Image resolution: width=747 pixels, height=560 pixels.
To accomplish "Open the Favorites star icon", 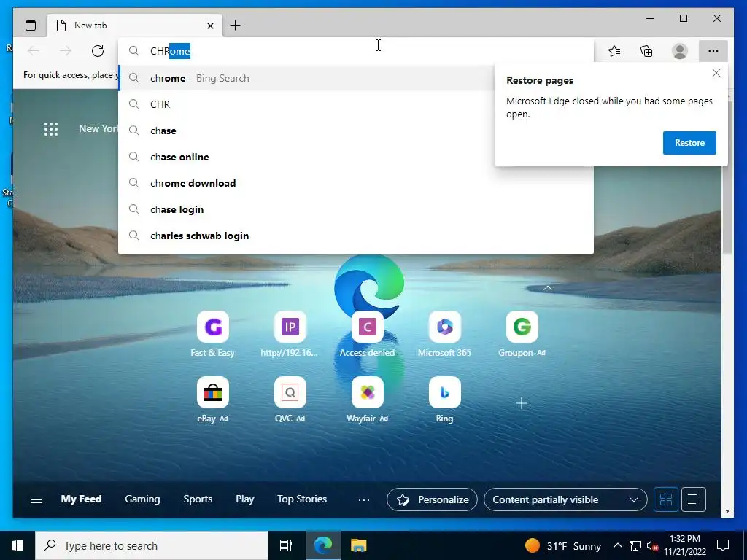I will [614, 51].
